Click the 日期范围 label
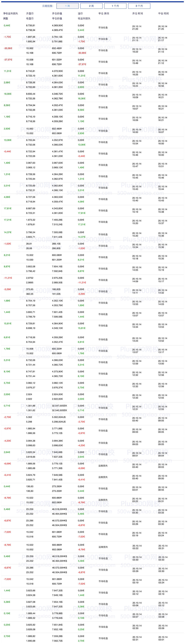 tap(48, 6)
